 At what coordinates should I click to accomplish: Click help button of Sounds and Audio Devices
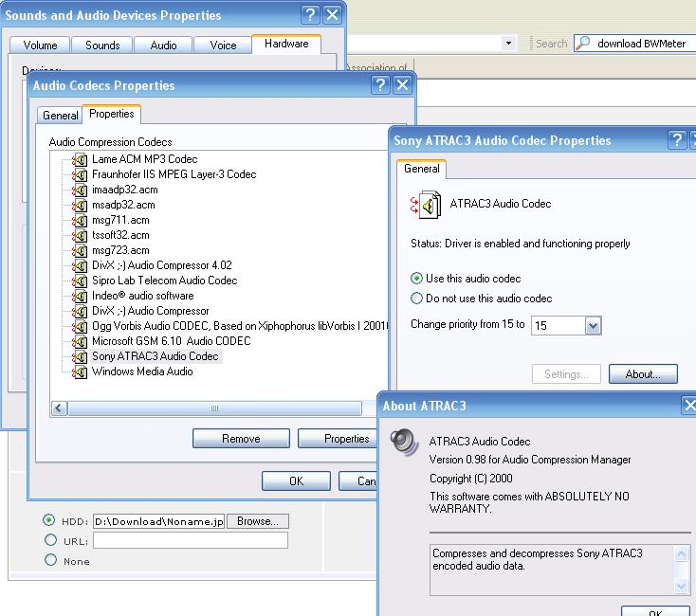310,14
